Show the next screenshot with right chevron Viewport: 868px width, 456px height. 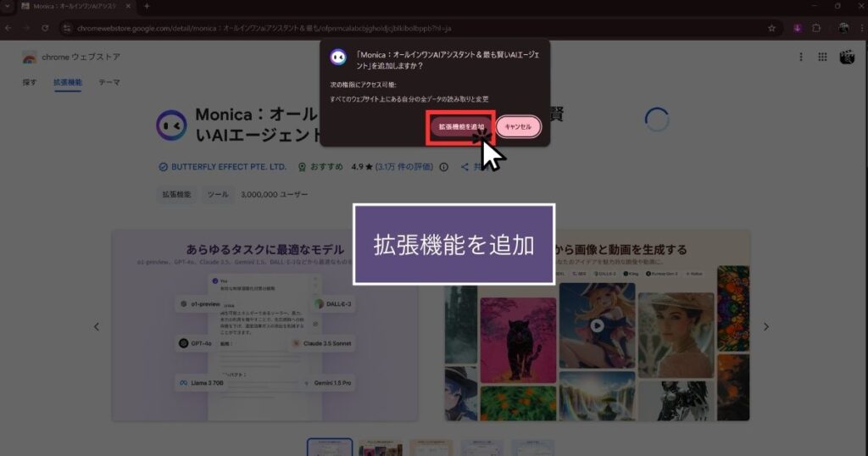(765, 326)
